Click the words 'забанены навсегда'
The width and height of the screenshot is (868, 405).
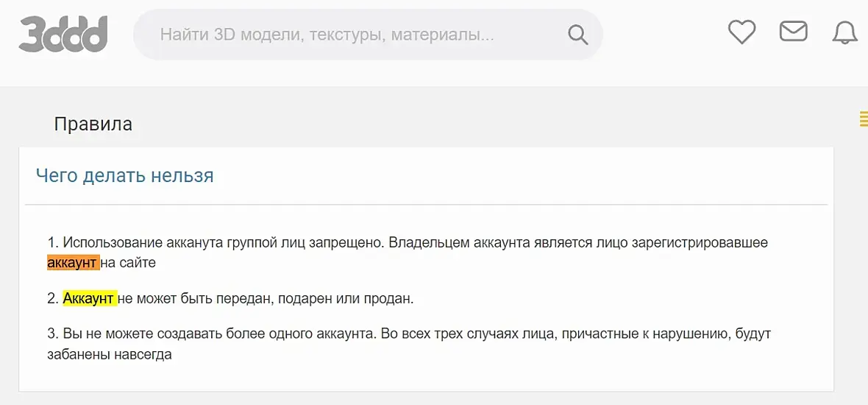click(x=110, y=354)
